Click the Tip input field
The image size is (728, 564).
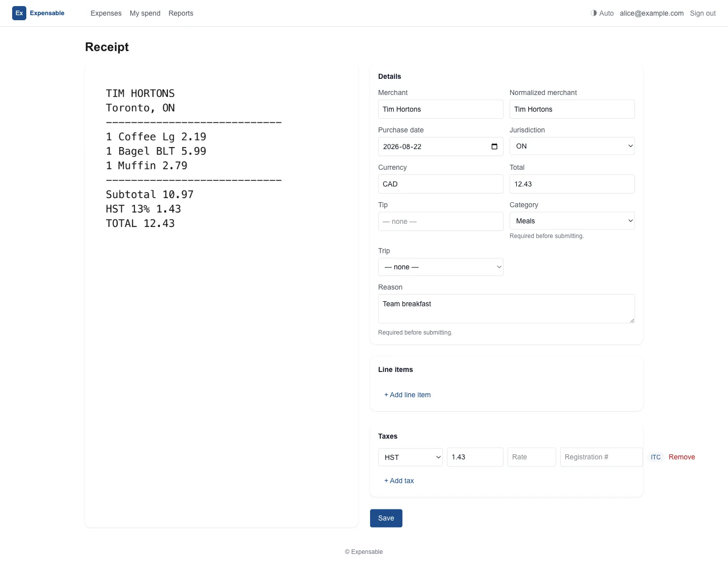tap(441, 221)
